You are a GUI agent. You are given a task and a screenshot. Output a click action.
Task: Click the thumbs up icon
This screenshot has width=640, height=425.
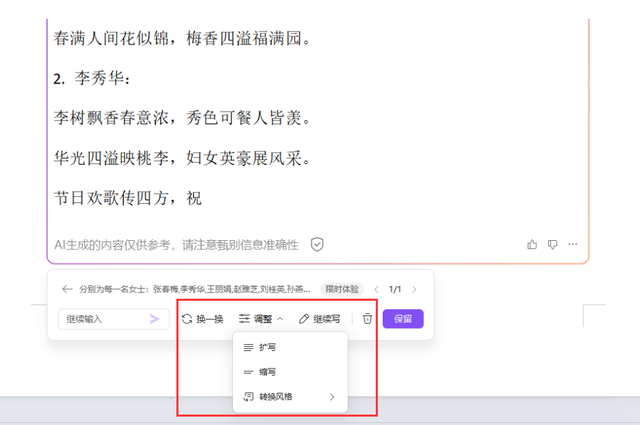(532, 245)
